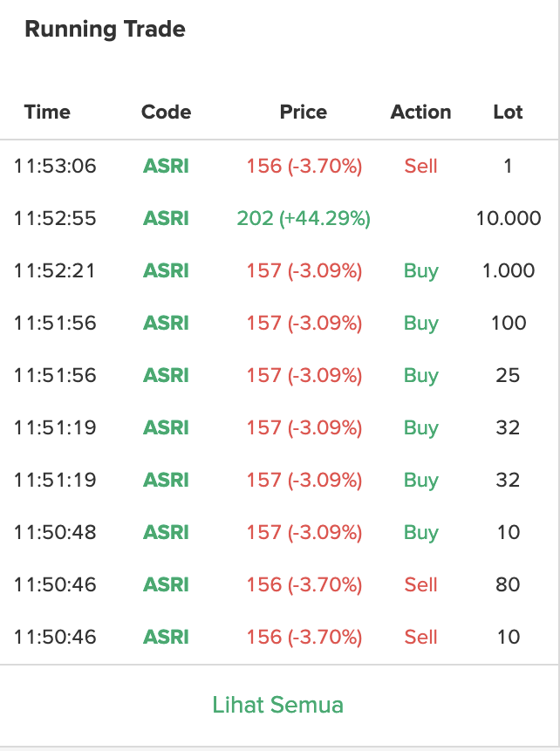Select the Lot column header

[509, 112]
